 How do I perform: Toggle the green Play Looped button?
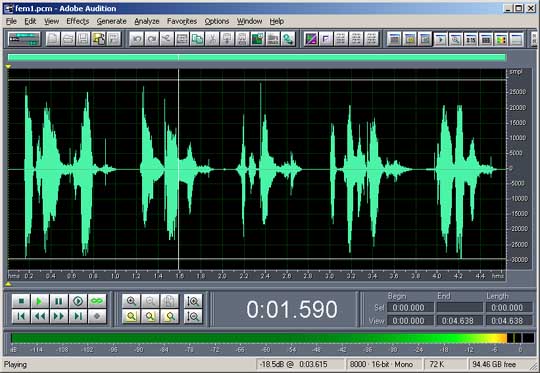[x=97, y=301]
